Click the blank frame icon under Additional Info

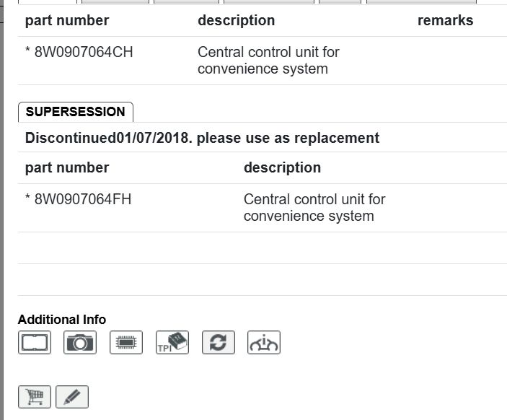(35, 342)
